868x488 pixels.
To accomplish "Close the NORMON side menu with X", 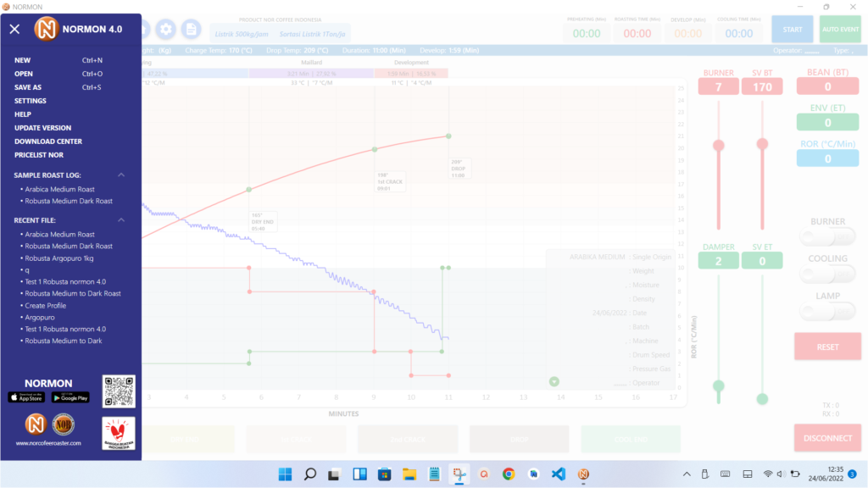I will pos(15,30).
